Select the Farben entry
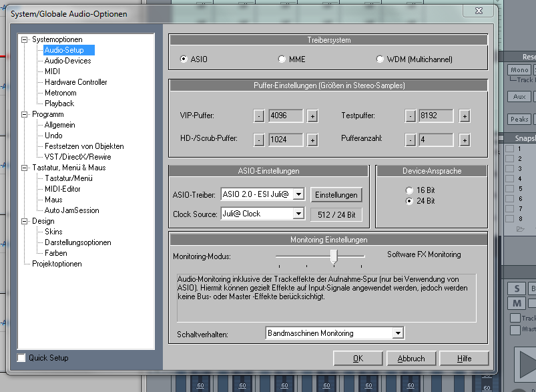The image size is (536, 392). point(56,253)
